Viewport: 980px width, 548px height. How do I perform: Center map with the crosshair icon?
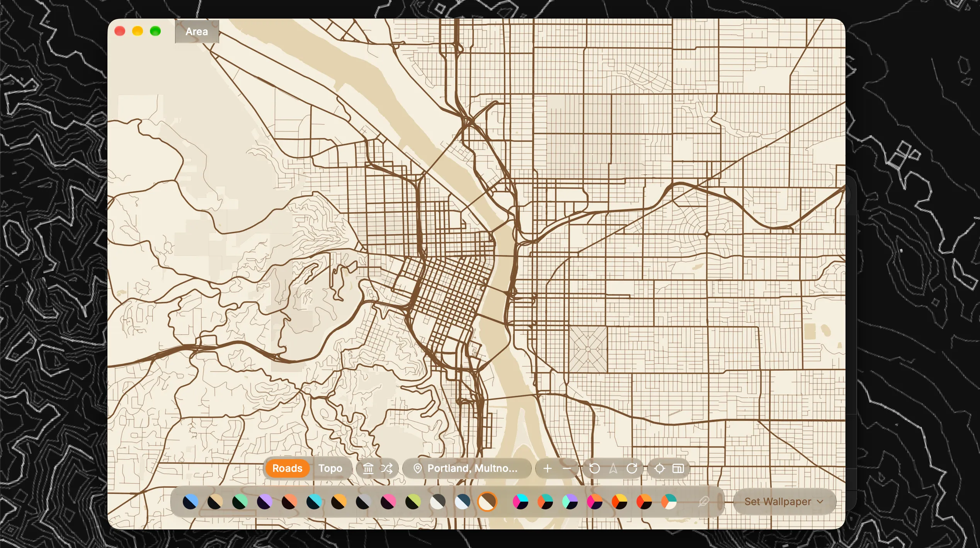click(x=660, y=468)
